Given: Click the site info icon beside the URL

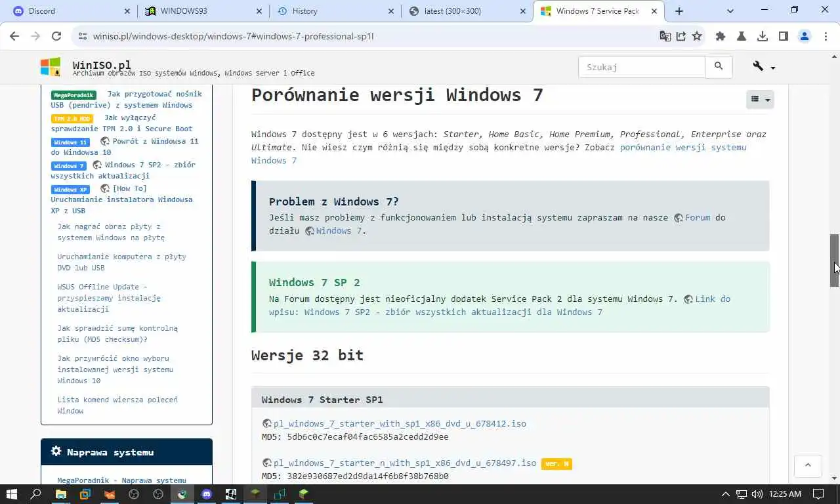Looking at the screenshot, I should pyautogui.click(x=82, y=36).
